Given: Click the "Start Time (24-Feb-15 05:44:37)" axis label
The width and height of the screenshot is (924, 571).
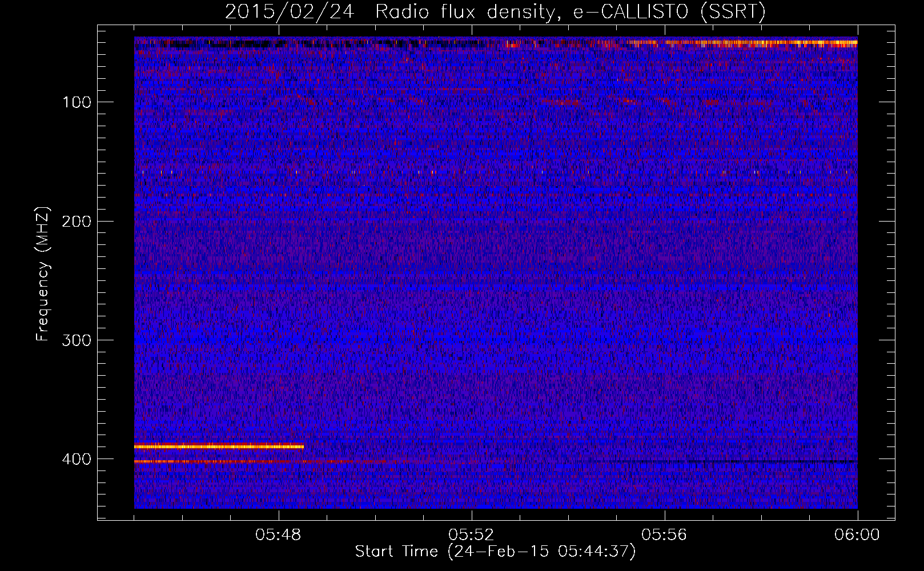Looking at the screenshot, I should (x=495, y=552).
